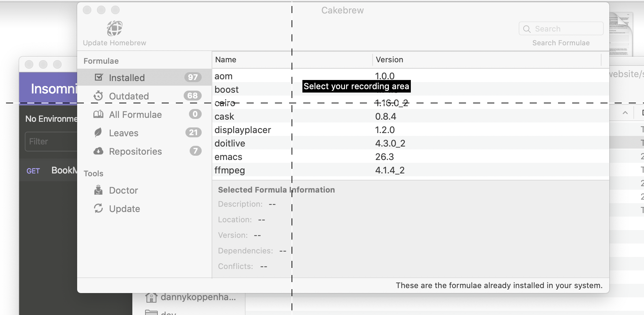Show All Formulae in the sidebar
The height and width of the screenshot is (315, 644).
pos(144,114)
